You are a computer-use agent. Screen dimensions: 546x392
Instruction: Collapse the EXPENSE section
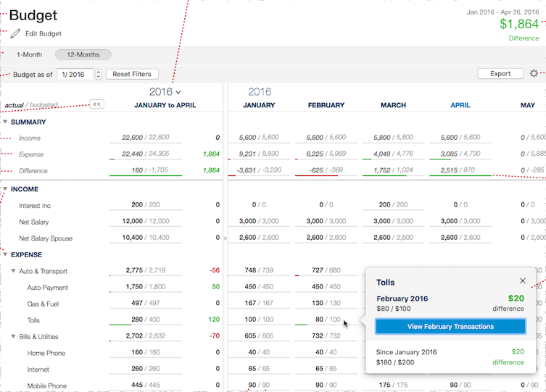(6, 254)
